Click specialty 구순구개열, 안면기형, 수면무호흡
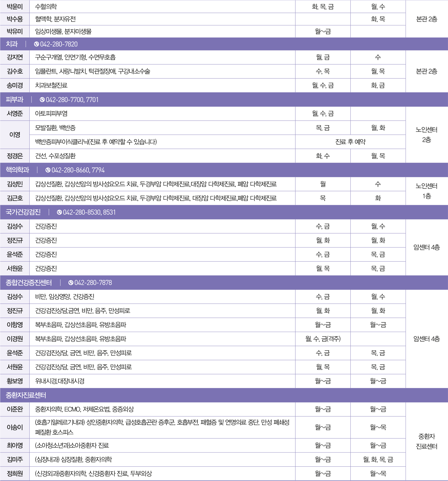Image resolution: width=448 pixels, height=481 pixels. click(76, 57)
